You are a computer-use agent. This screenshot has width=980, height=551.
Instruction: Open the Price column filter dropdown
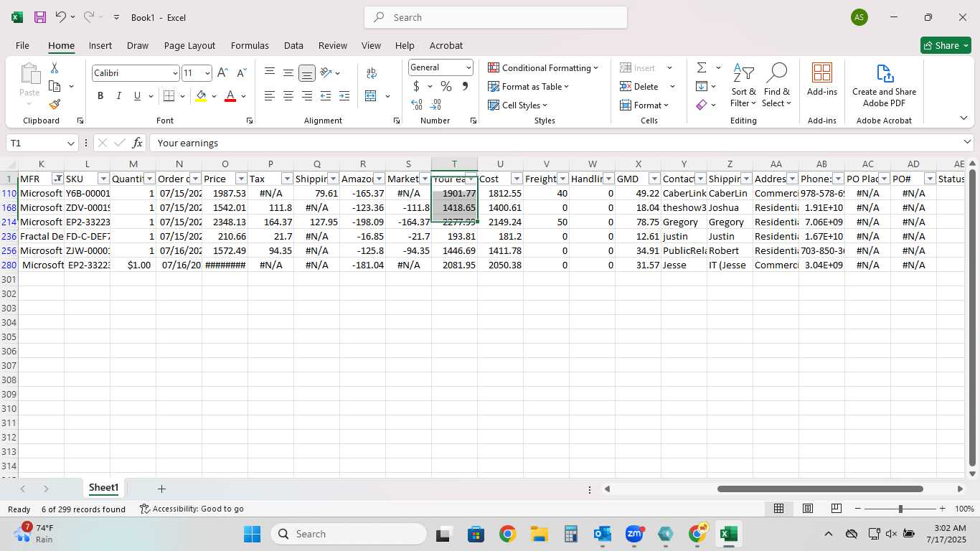coord(242,179)
